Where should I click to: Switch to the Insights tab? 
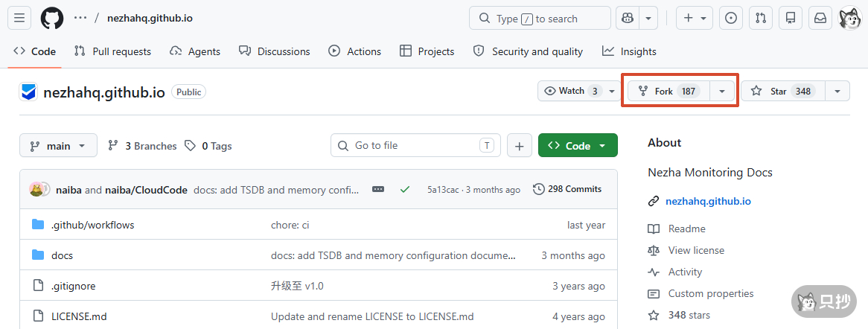pyautogui.click(x=629, y=51)
